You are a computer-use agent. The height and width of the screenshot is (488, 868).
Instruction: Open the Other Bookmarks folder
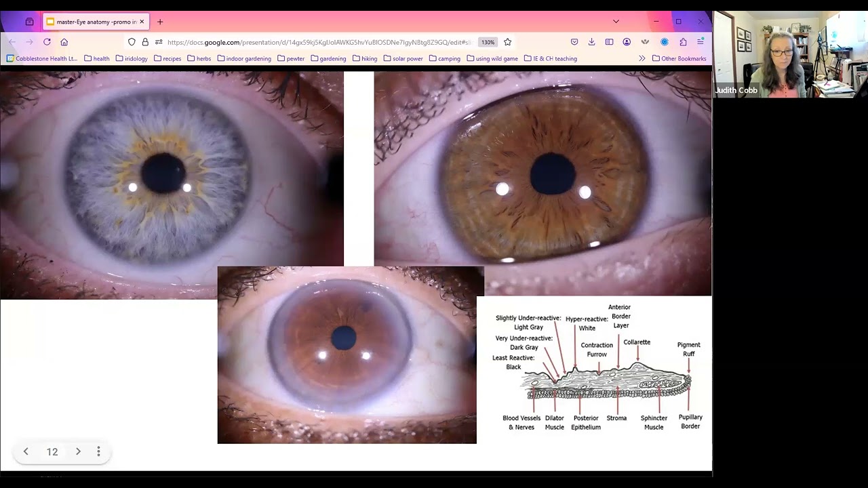pos(679,58)
